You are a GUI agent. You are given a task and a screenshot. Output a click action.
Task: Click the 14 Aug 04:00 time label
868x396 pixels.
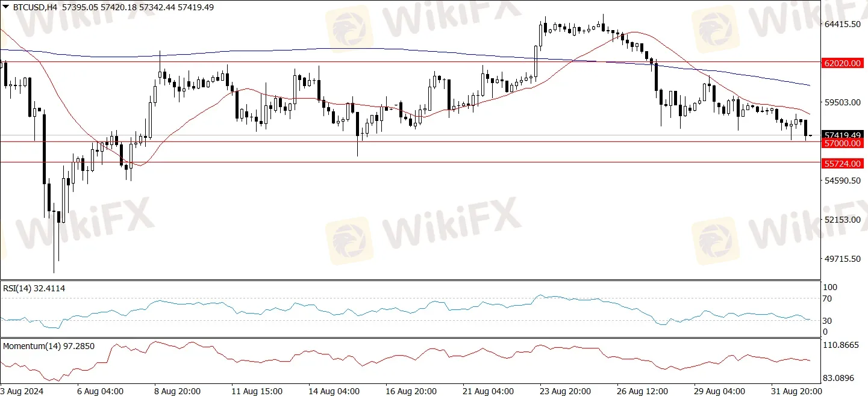[334, 391]
